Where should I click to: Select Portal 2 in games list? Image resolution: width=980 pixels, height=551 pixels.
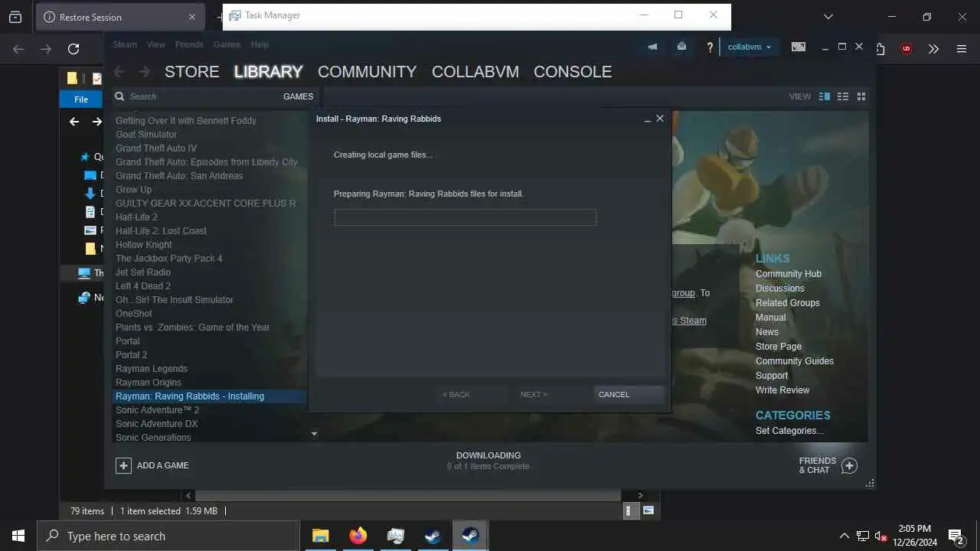coord(131,355)
